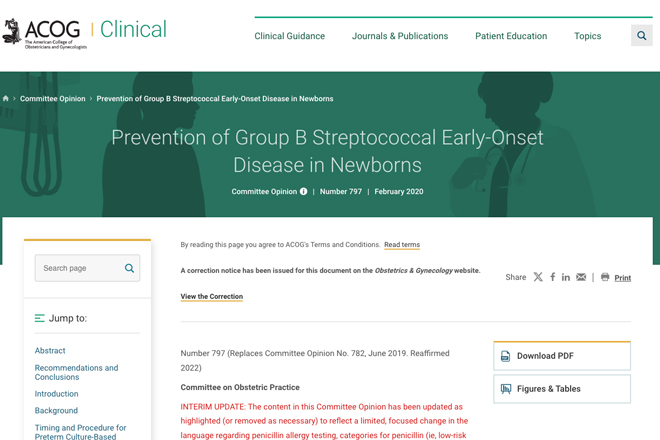Click the Print link
660x440 pixels.
(x=623, y=278)
